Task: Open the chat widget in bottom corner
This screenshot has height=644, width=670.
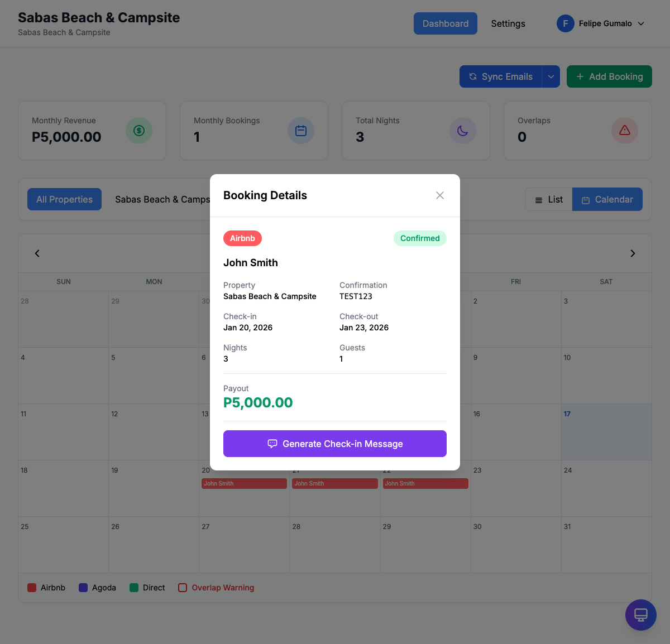Action: coord(640,615)
